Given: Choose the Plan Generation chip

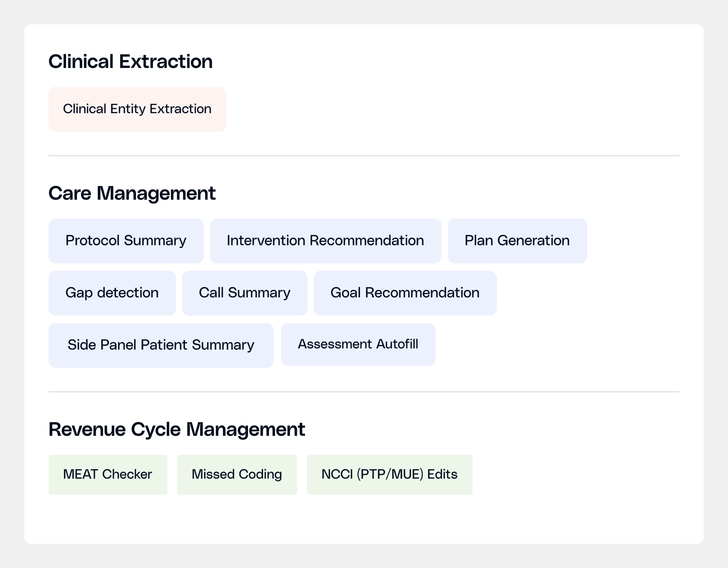Looking at the screenshot, I should click(517, 241).
